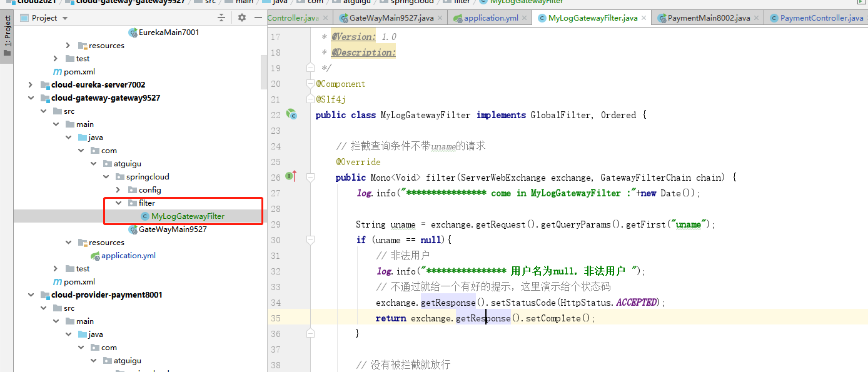The height and width of the screenshot is (372, 868).
Task: Collapse the filter package chevron
Action: click(118, 203)
